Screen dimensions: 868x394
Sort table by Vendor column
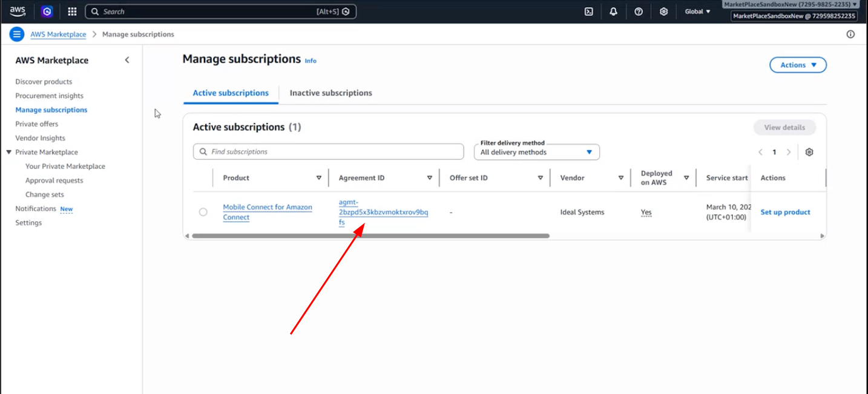point(621,178)
